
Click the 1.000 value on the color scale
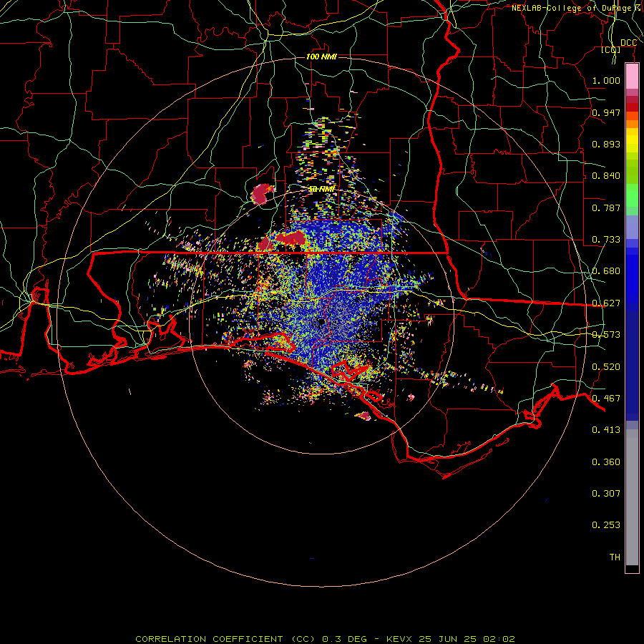tap(606, 80)
